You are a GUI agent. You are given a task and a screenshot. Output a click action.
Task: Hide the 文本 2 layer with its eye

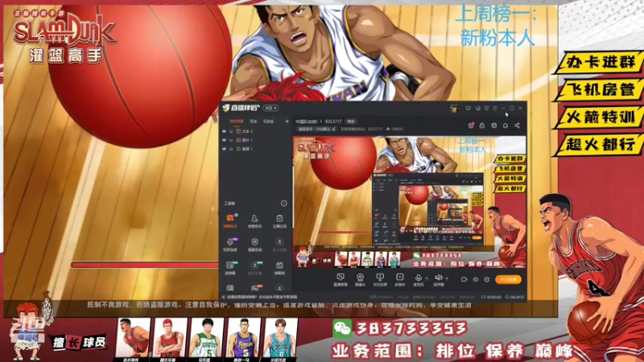coord(224,131)
